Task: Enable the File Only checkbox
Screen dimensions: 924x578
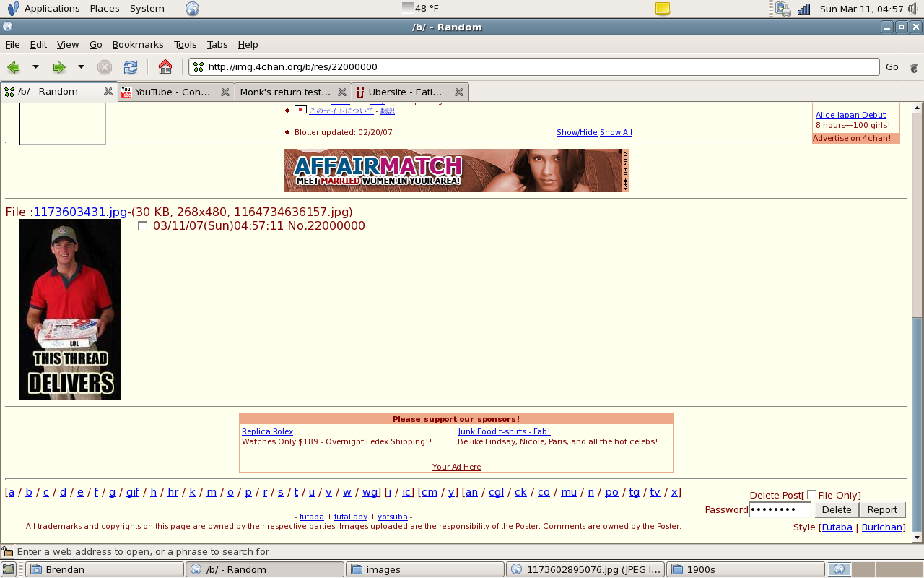Action: (x=811, y=495)
